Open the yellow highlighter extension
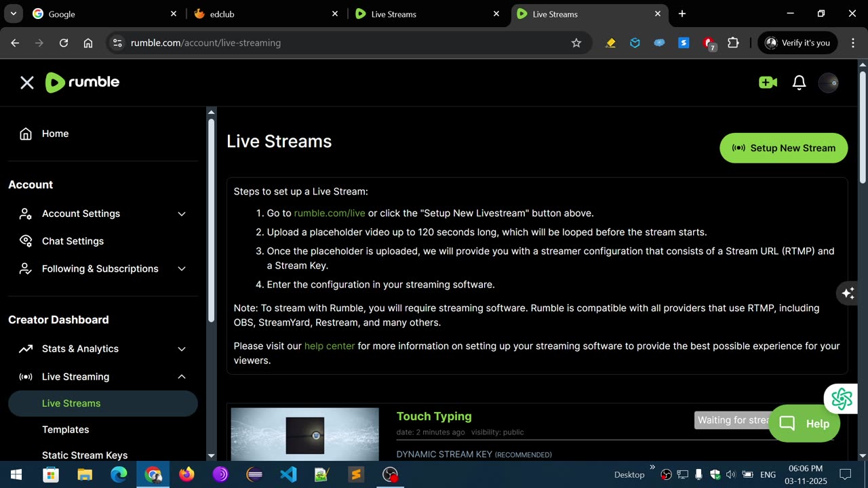The width and height of the screenshot is (868, 488). [x=610, y=43]
